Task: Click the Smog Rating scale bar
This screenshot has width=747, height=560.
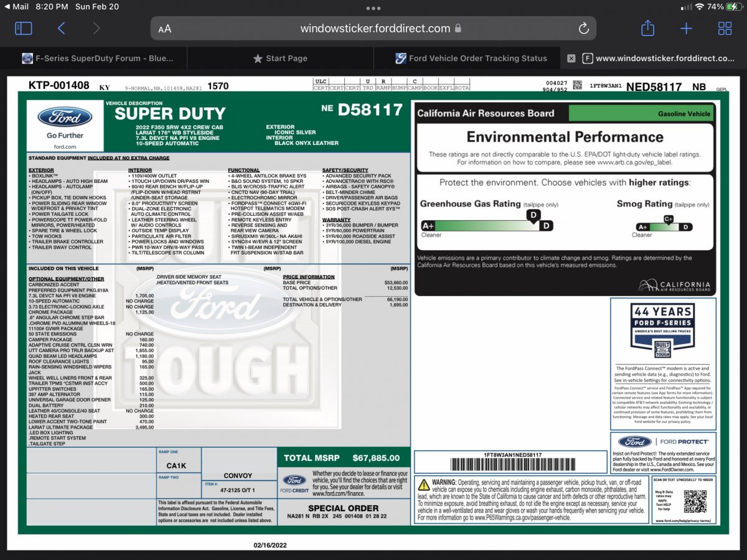Action: coord(664,227)
